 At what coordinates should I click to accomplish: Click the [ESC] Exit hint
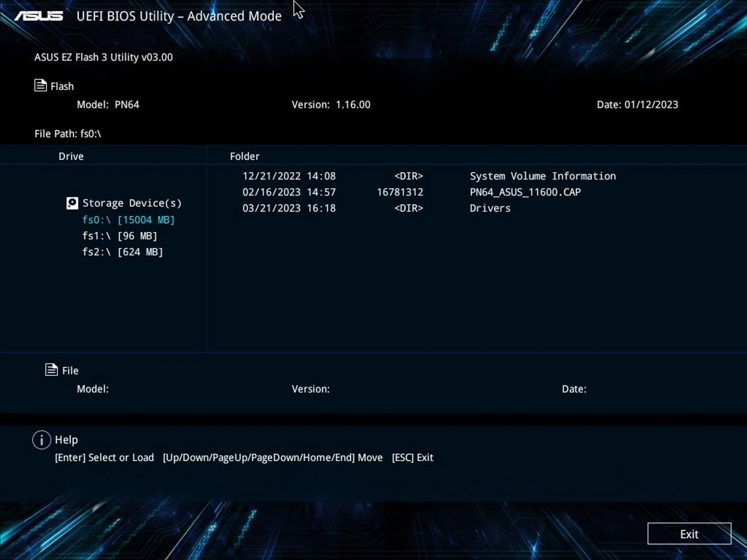(x=412, y=458)
